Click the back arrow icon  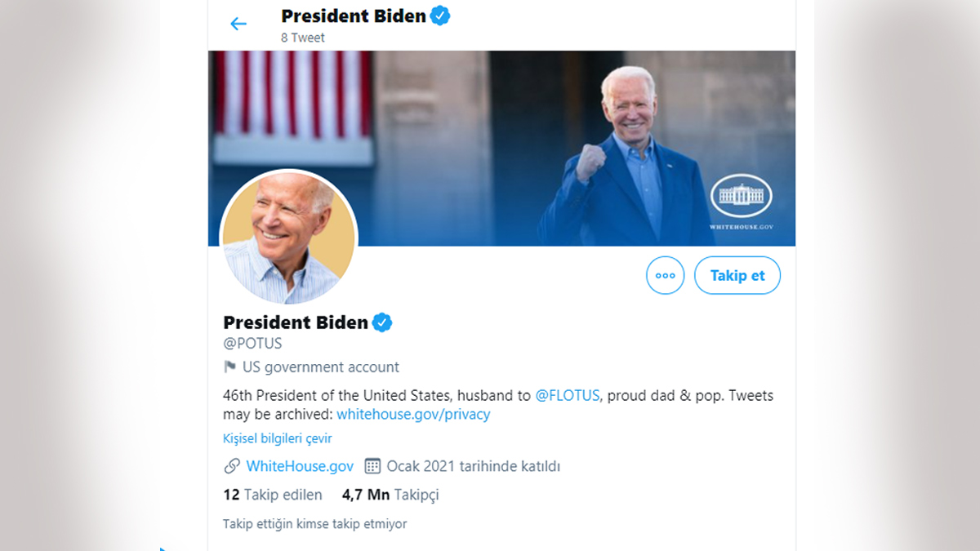pyautogui.click(x=238, y=24)
